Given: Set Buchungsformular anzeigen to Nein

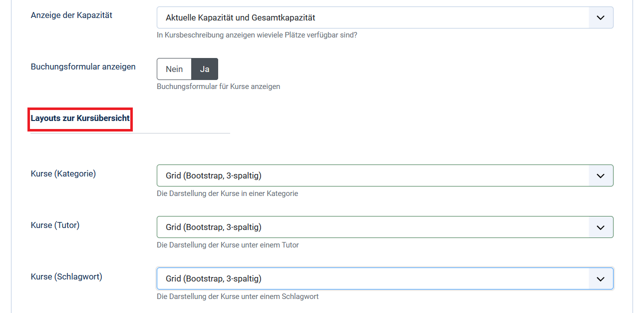Looking at the screenshot, I should pyautogui.click(x=174, y=69).
